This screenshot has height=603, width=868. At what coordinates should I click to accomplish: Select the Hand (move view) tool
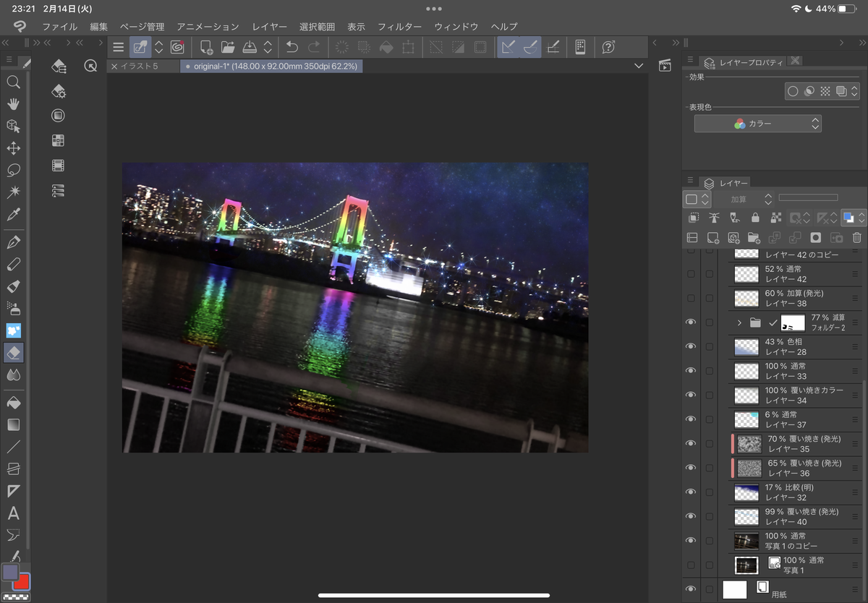pyautogui.click(x=13, y=103)
